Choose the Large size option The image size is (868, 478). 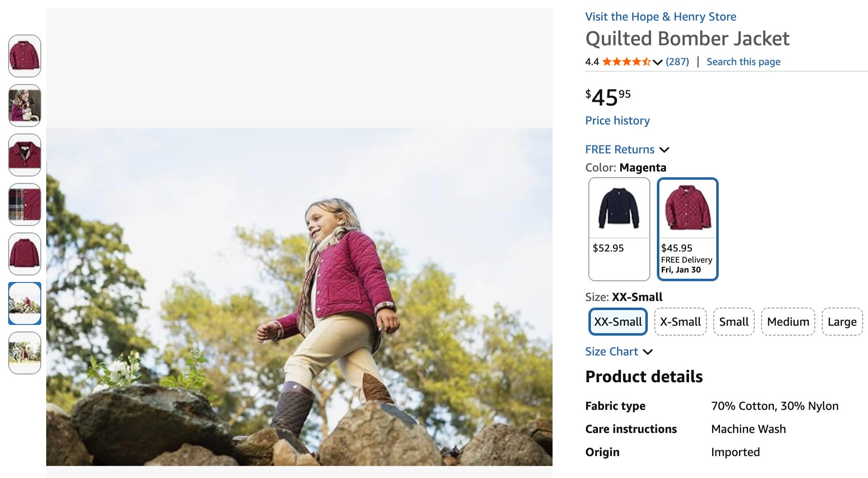pyautogui.click(x=842, y=322)
